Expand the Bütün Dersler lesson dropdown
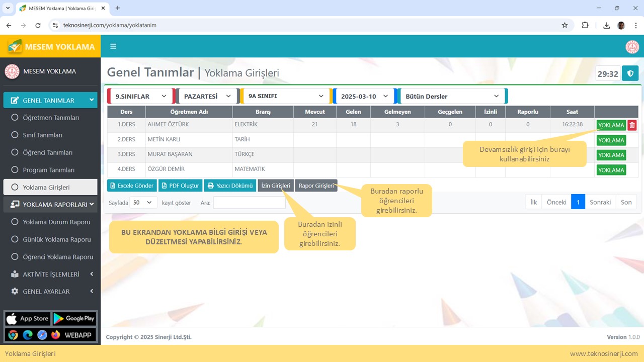The width and height of the screenshot is (644, 362). [452, 96]
